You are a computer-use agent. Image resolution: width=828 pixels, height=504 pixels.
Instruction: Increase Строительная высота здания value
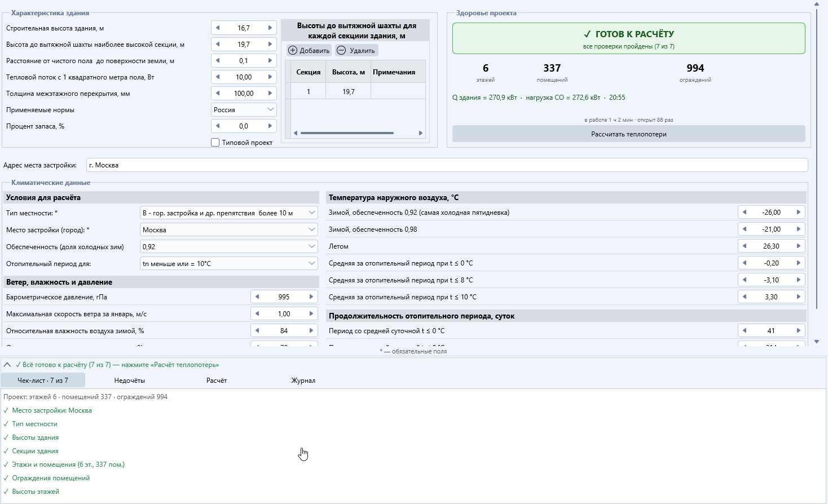tap(270, 28)
